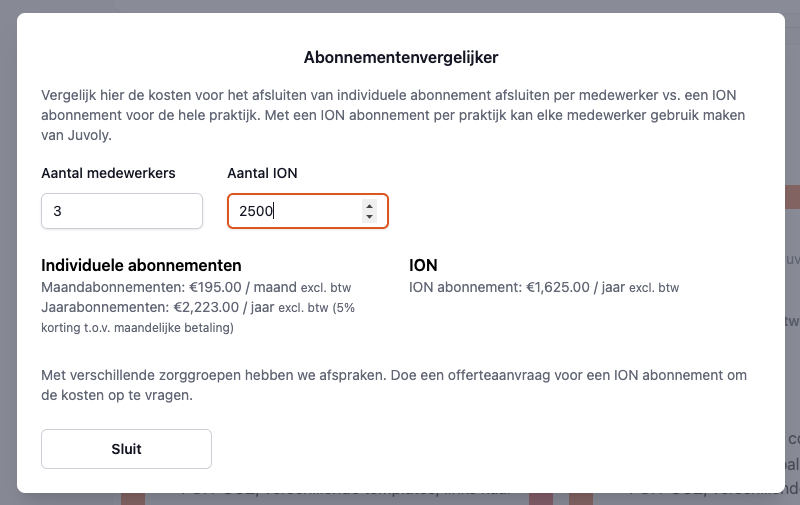Screen dimensions: 800x505
Task: Click the ION section heading
Action: [x=423, y=266]
